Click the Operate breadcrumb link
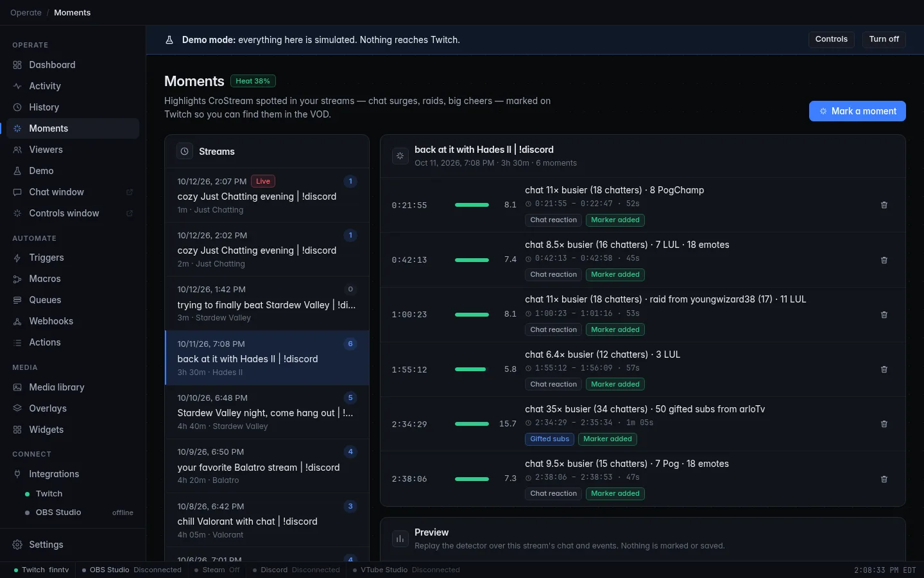 [26, 13]
